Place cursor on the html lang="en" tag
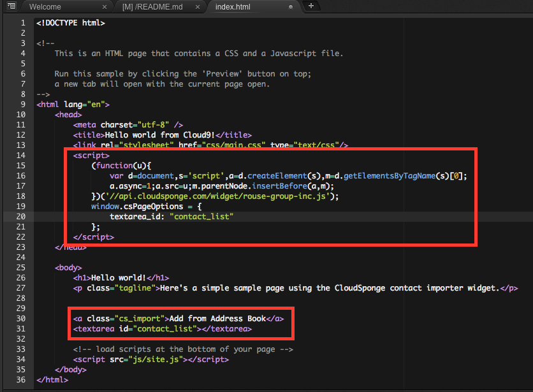The image size is (533, 392). pyautogui.click(x=73, y=105)
